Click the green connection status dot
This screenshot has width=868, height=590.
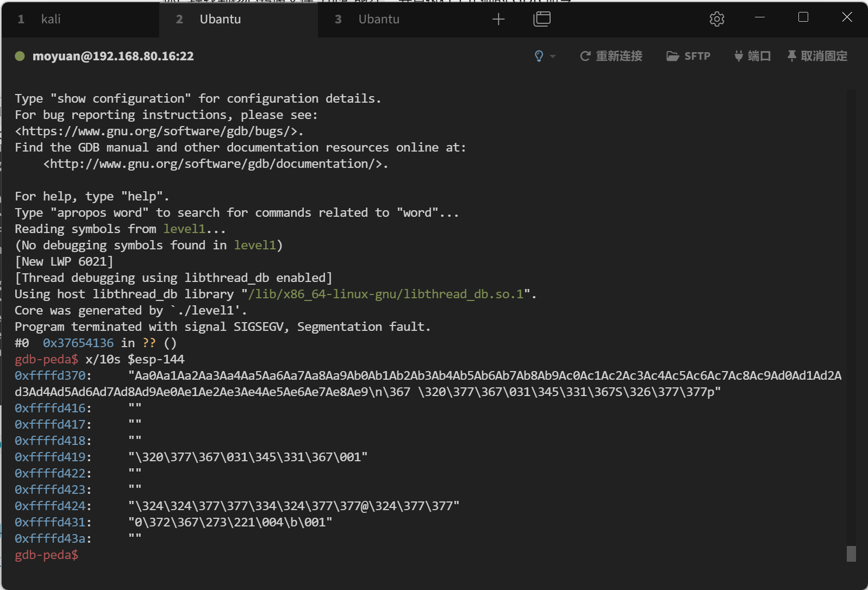20,56
